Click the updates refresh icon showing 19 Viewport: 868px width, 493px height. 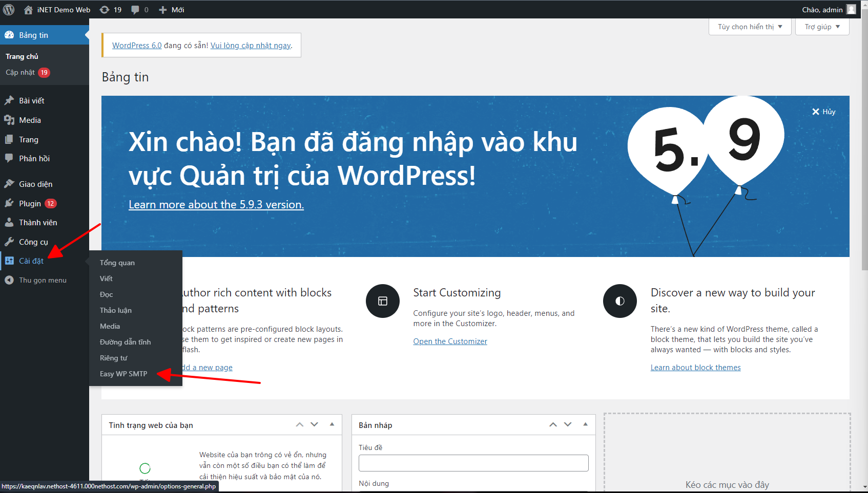(x=105, y=10)
